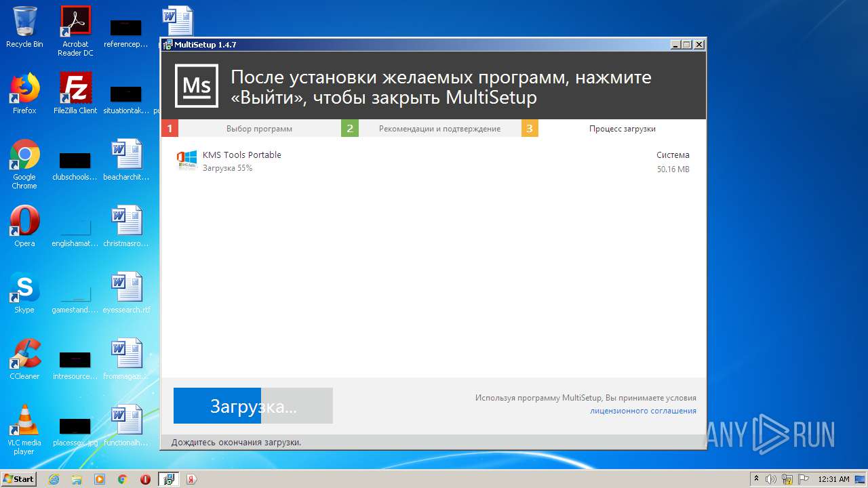This screenshot has width=868, height=488.
Task: Open Acrobat Reader DC shortcut
Action: pyautogui.click(x=75, y=31)
